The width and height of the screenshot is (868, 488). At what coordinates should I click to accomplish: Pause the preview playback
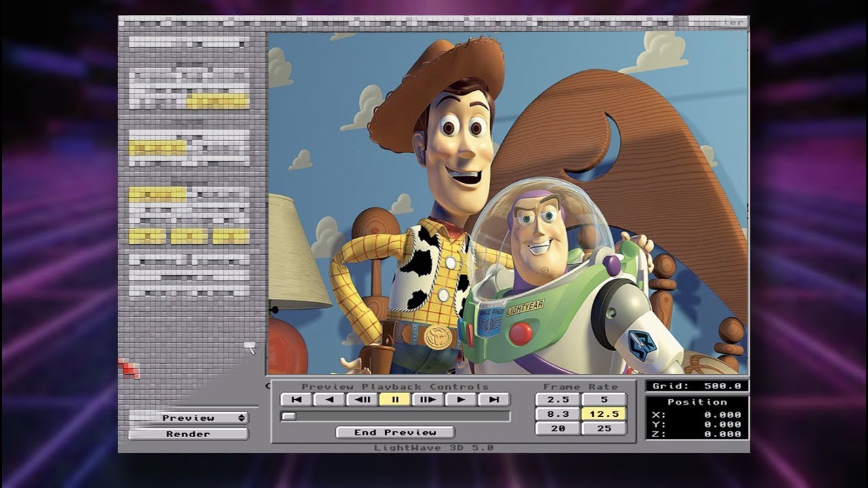(x=395, y=400)
